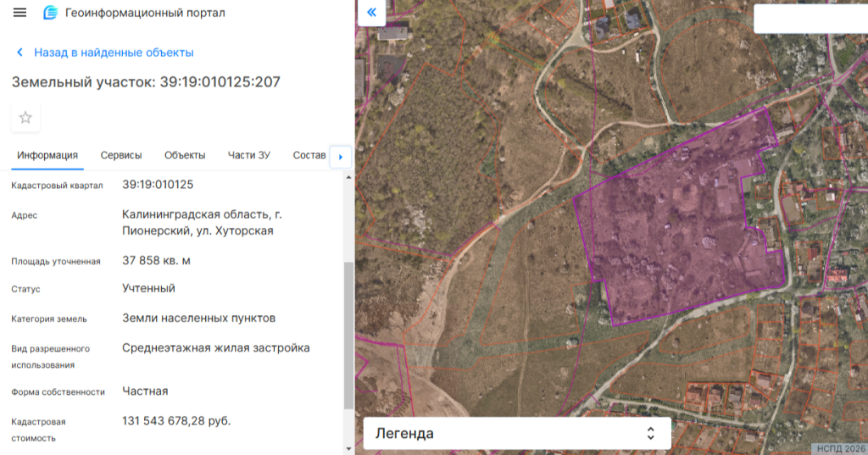Viewport: 868px width, 455px height.
Task: Mark the parcel as favorite with star
Action: click(25, 118)
